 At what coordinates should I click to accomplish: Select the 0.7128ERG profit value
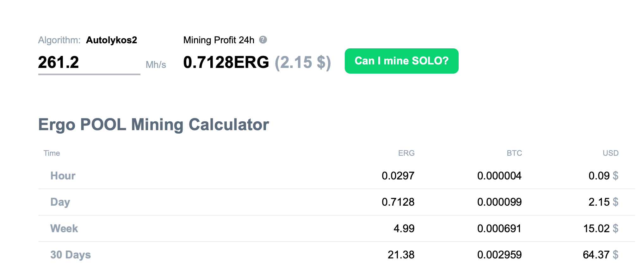tap(226, 62)
